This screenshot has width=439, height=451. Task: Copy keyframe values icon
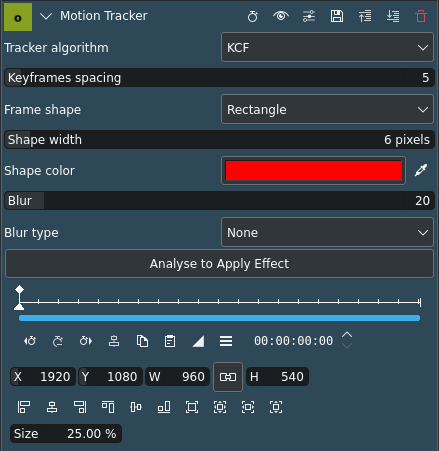tap(142, 341)
